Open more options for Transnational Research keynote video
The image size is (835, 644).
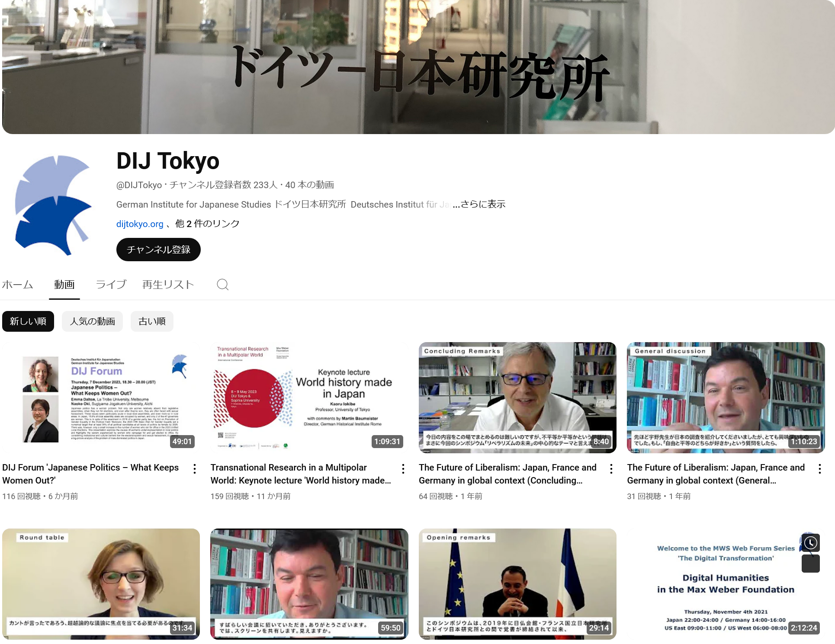pos(403,469)
